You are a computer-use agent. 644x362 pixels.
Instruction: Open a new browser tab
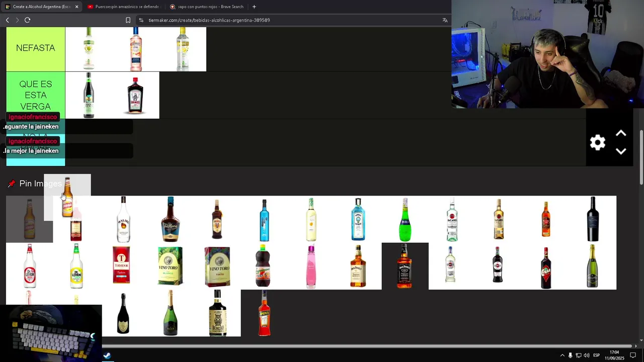(254, 7)
